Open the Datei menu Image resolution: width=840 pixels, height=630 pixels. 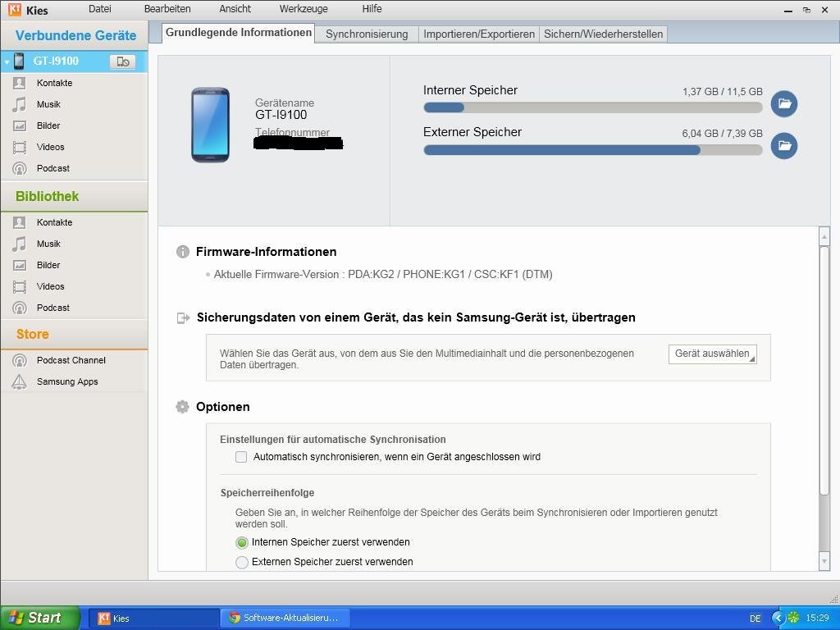point(99,8)
